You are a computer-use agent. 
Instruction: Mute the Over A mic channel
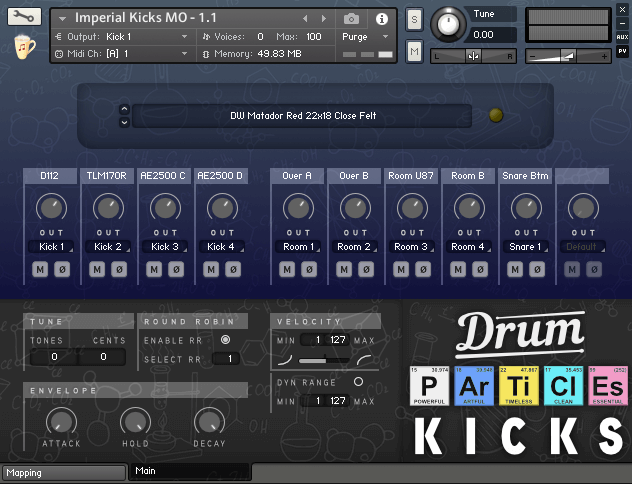pyautogui.click(x=287, y=269)
